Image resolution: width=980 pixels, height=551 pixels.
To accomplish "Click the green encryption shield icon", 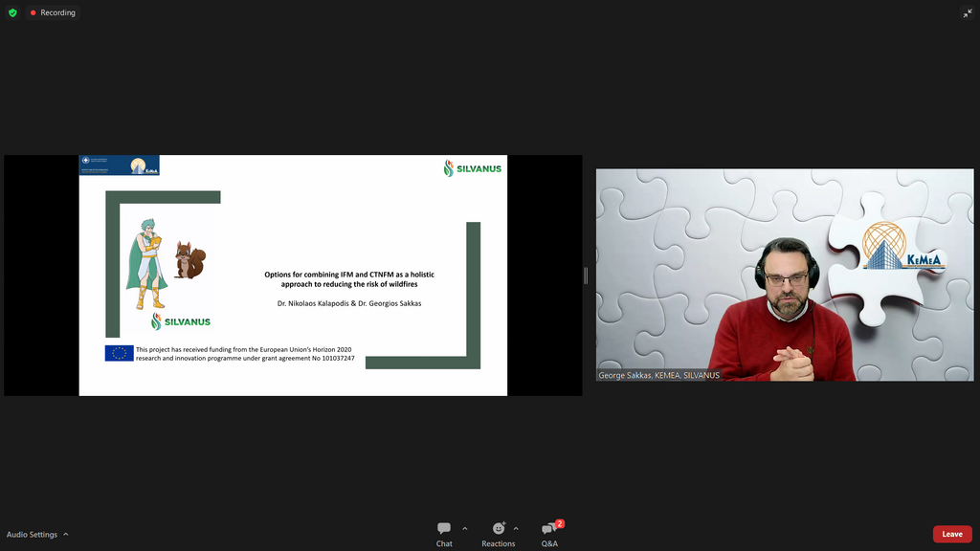I will [x=12, y=12].
